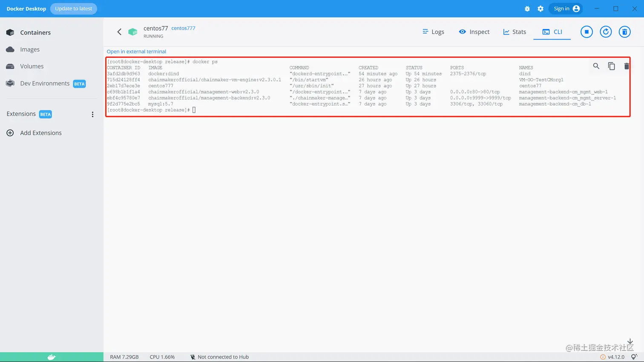Screen dimensions: 644x362
Task: Click the 0.0.0.0:80->80/tcp ports text
Action: point(475,92)
